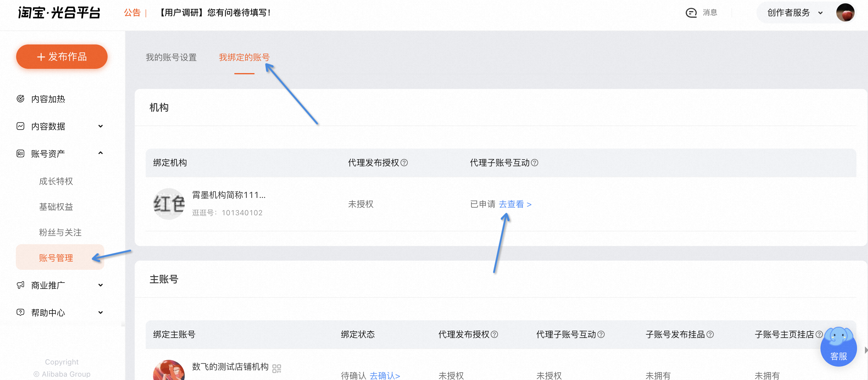Open the 内容加热 menu item
This screenshot has height=380, width=868.
pyautogui.click(x=48, y=99)
